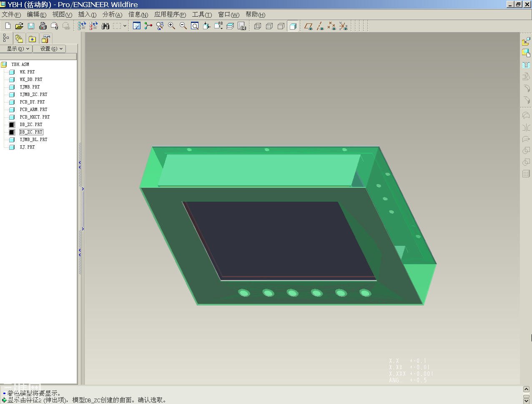Viewport: 532px width, 404px height.
Task: Select YJMB_BL.PRT in model tree
Action: 33,139
